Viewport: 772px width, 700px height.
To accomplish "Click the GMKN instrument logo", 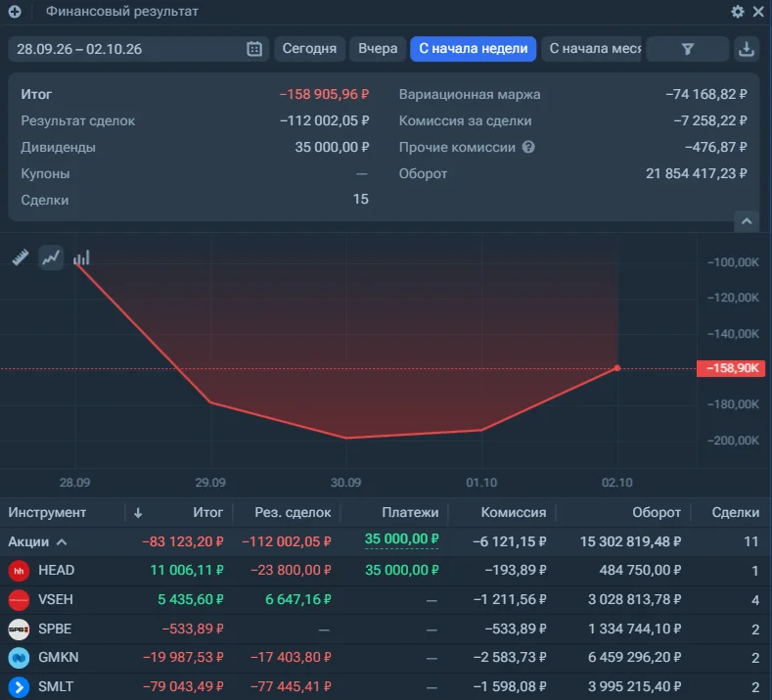I will (x=19, y=658).
